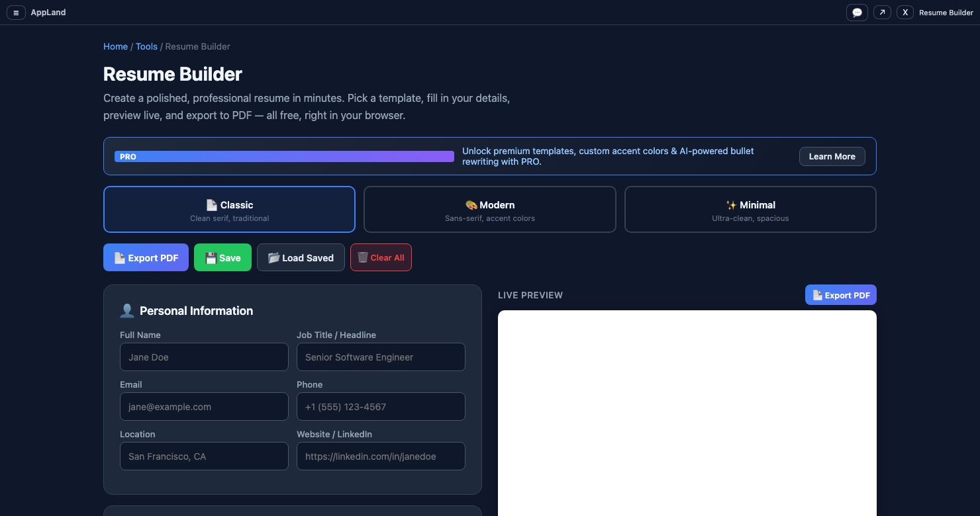The height and width of the screenshot is (516, 980).
Task: Navigate to Home via the breadcrumb
Action: coord(115,46)
